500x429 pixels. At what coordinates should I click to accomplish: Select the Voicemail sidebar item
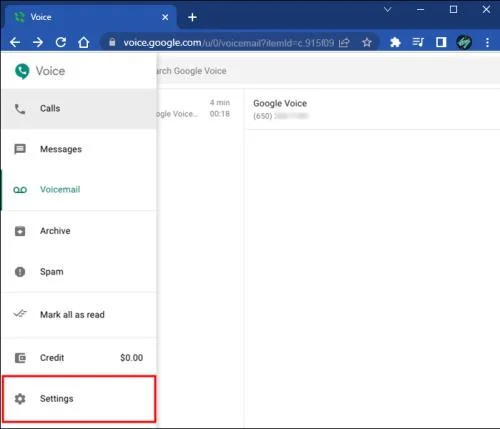click(x=79, y=190)
